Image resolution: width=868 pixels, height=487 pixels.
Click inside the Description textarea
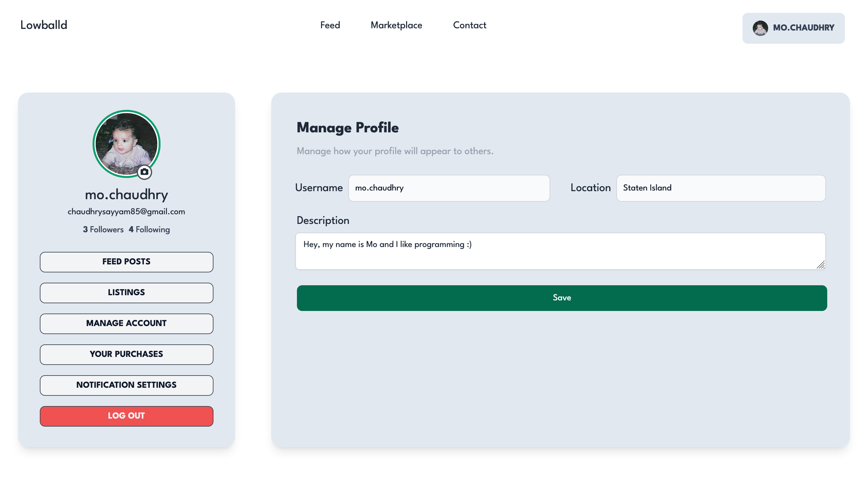click(x=560, y=251)
